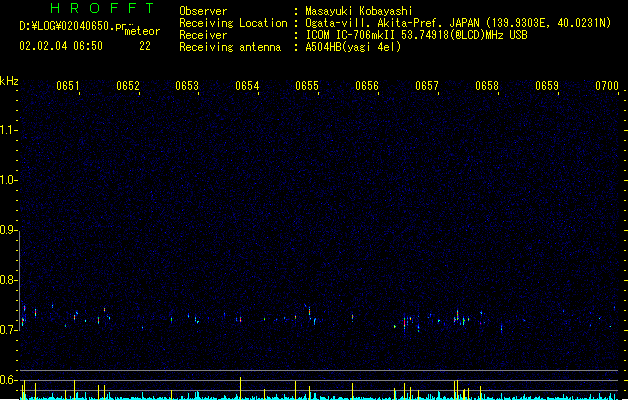Click the 1.1 frequency axis label

8,130
